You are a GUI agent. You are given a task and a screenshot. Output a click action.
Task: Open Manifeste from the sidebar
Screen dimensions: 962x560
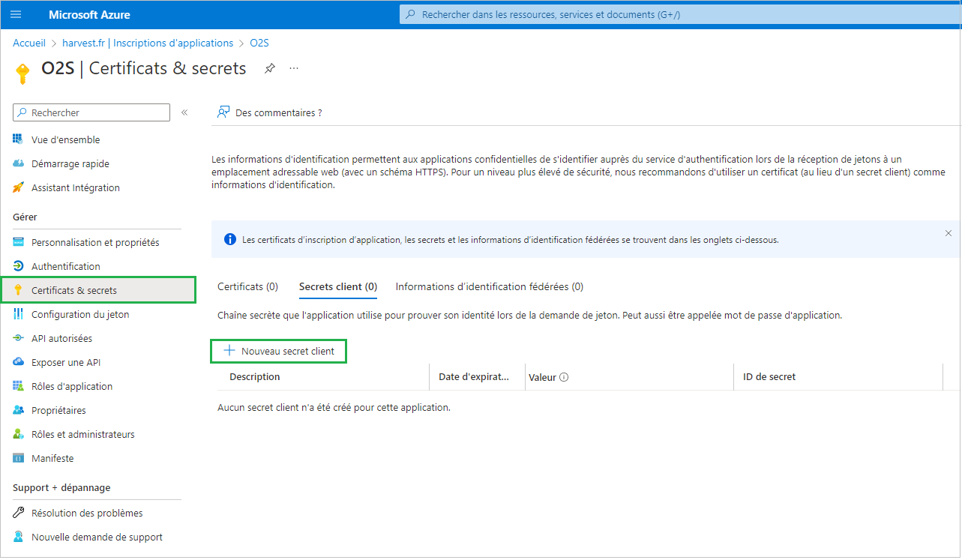click(x=52, y=458)
